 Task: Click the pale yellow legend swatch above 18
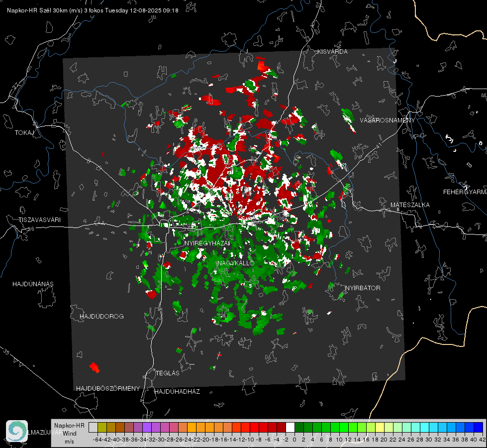[x=380, y=427]
